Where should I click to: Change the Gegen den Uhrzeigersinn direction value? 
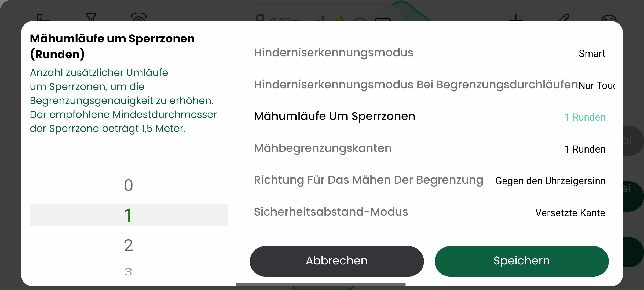click(x=550, y=181)
